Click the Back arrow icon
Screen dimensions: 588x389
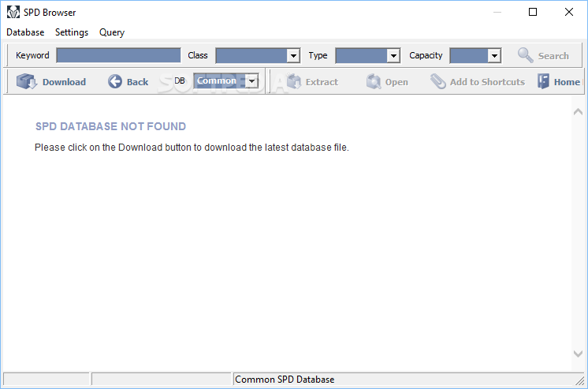click(x=115, y=81)
